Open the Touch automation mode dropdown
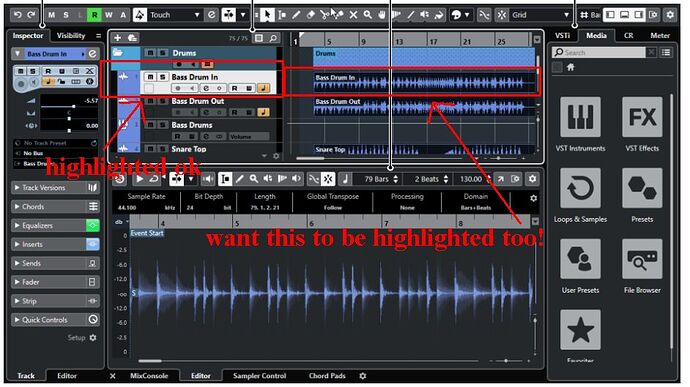This screenshot has height=387, width=690. (x=174, y=15)
